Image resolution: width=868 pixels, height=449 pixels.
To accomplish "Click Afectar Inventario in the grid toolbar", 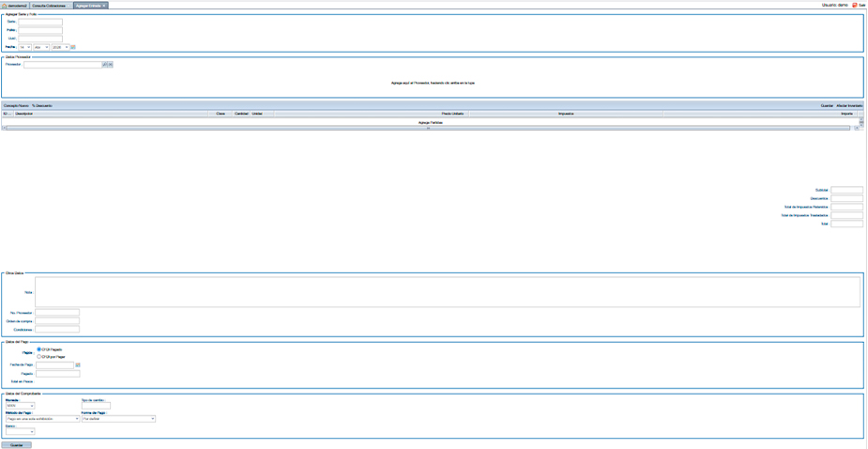I will (x=849, y=105).
